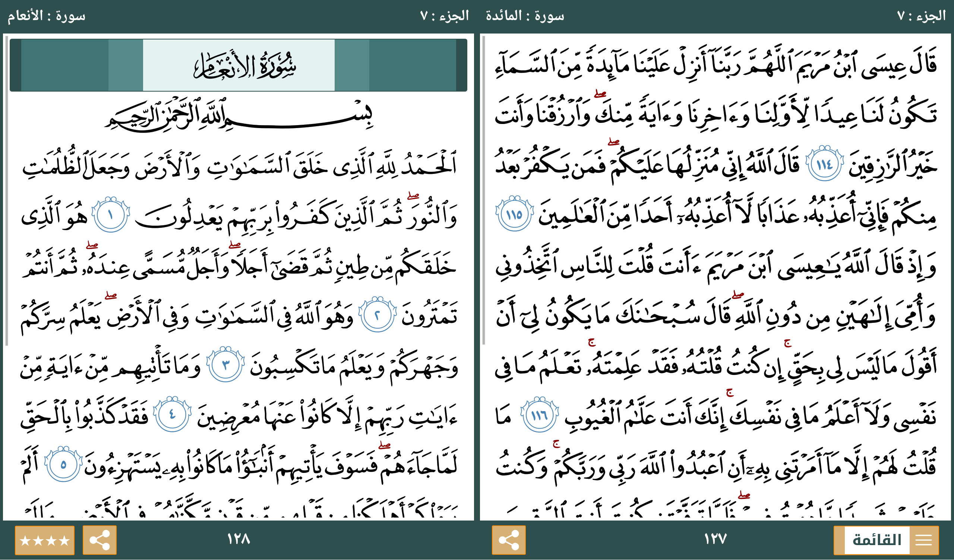Select verse marker 2 on left page
Image resolution: width=954 pixels, height=560 pixels.
pos(377,315)
